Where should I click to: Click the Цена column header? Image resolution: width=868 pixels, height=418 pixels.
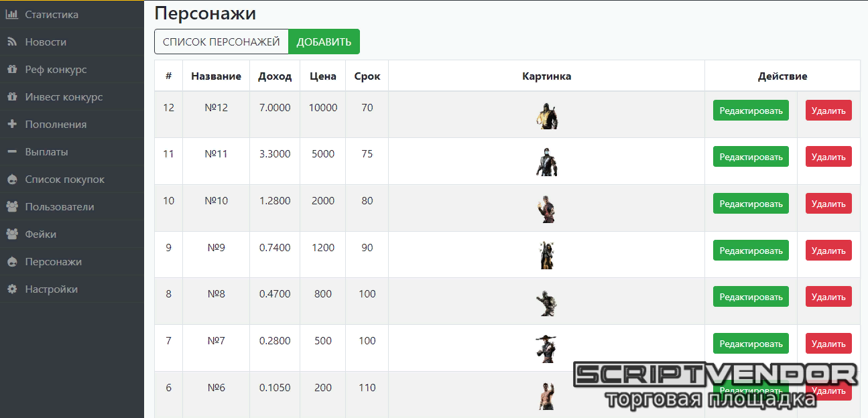point(323,76)
